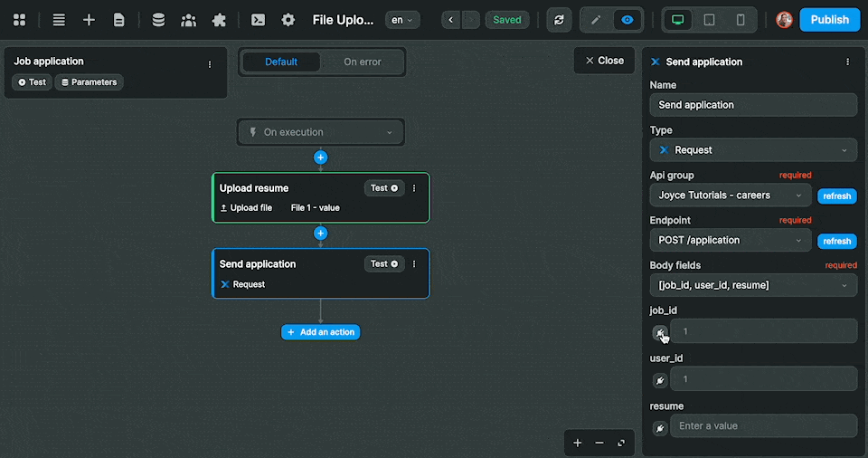Zoom in the workflow canvas with plus
Image resolution: width=868 pixels, height=458 pixels.
coord(578,443)
